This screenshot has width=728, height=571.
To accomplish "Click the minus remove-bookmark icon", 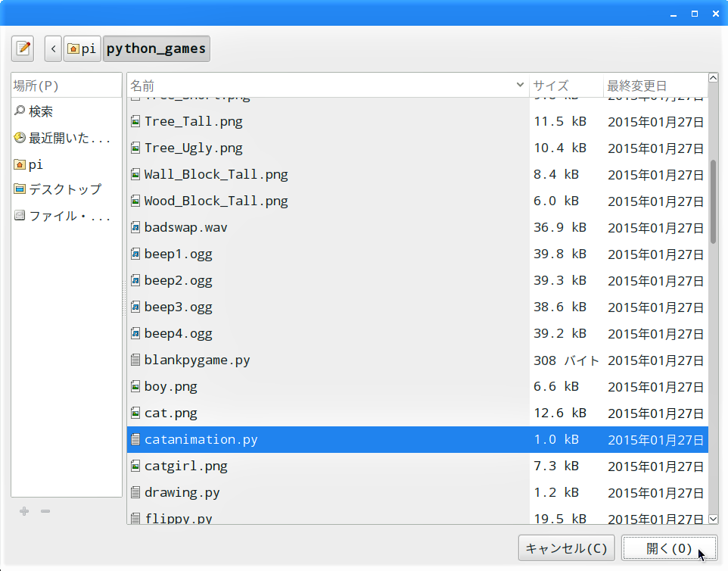I will pyautogui.click(x=45, y=511).
